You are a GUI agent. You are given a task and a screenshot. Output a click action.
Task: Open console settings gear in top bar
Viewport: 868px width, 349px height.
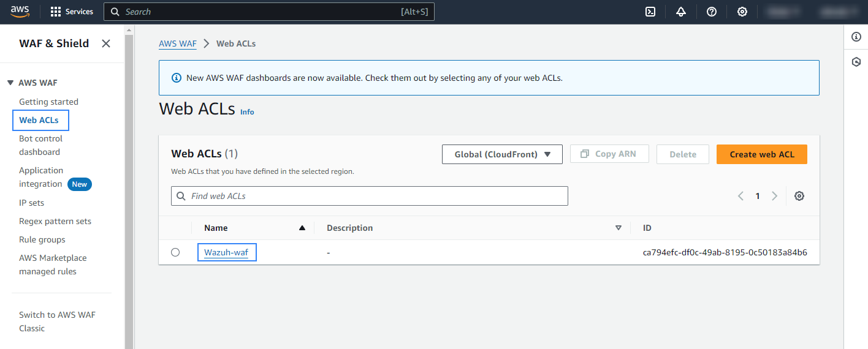[x=742, y=12]
